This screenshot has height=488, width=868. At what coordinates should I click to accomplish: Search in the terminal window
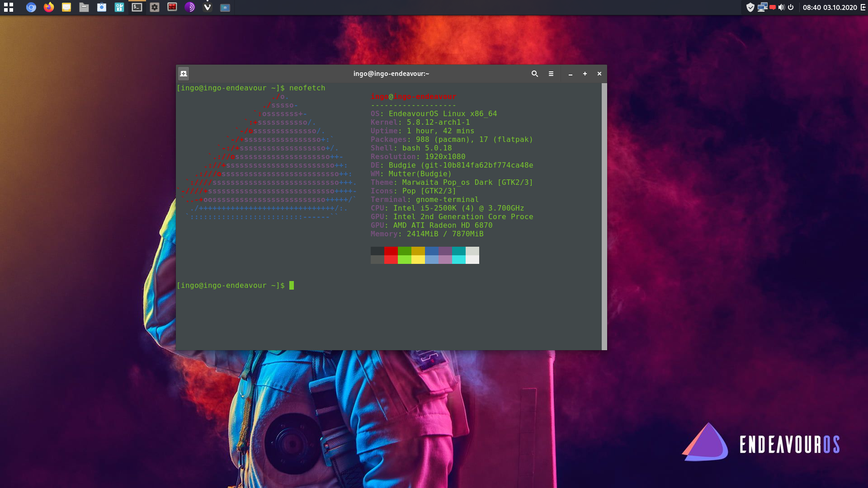tap(535, 74)
